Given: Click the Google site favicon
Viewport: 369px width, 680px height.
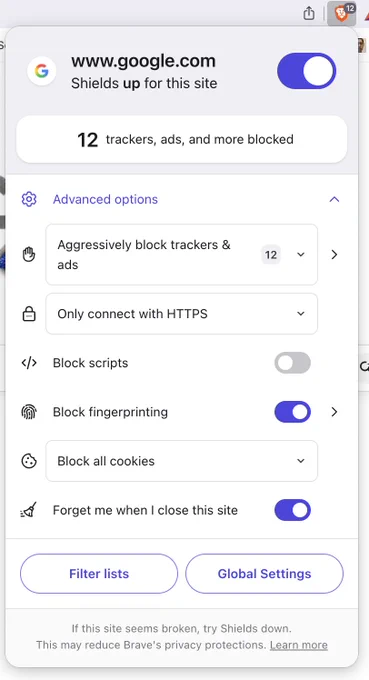Looking at the screenshot, I should [42, 71].
